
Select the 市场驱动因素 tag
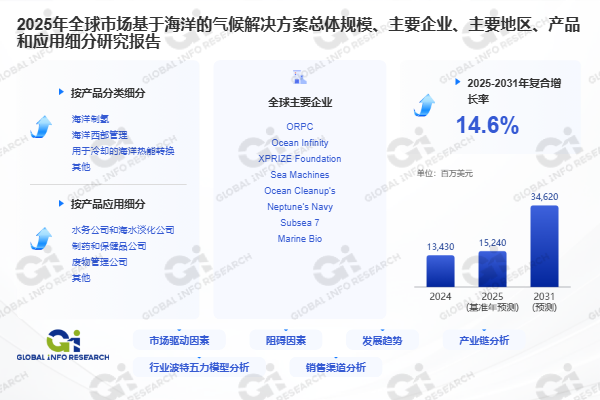point(179,340)
